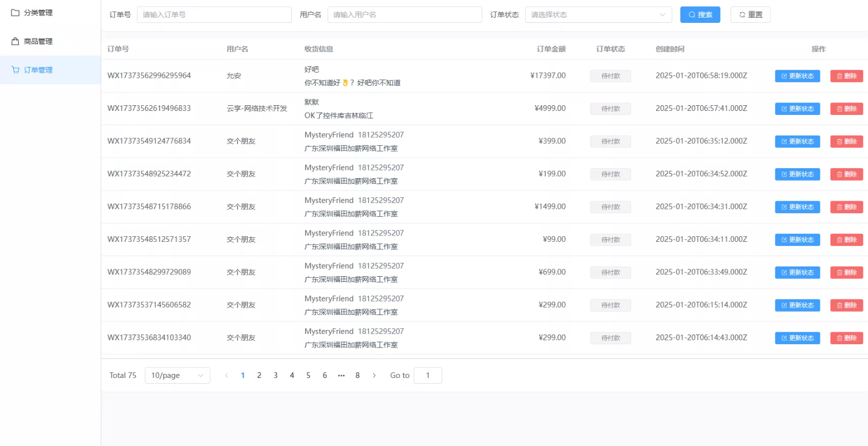
Task: Click the Go to page number box
Action: coord(427,375)
